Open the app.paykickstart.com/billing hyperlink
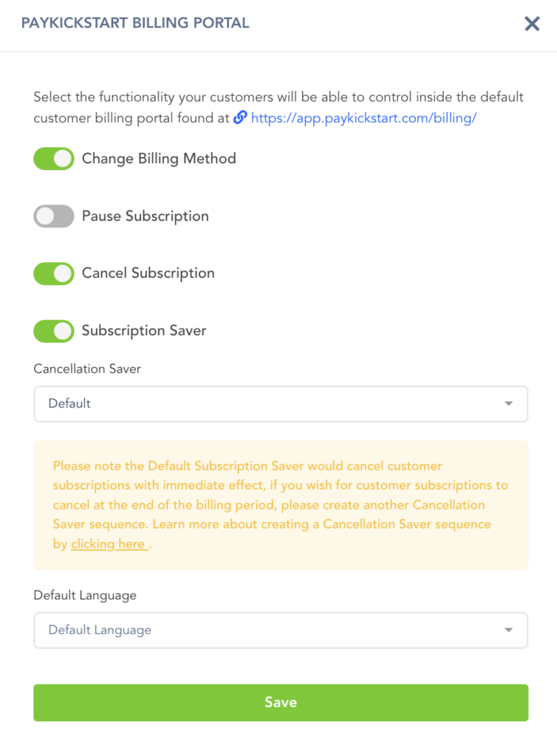 coord(363,118)
